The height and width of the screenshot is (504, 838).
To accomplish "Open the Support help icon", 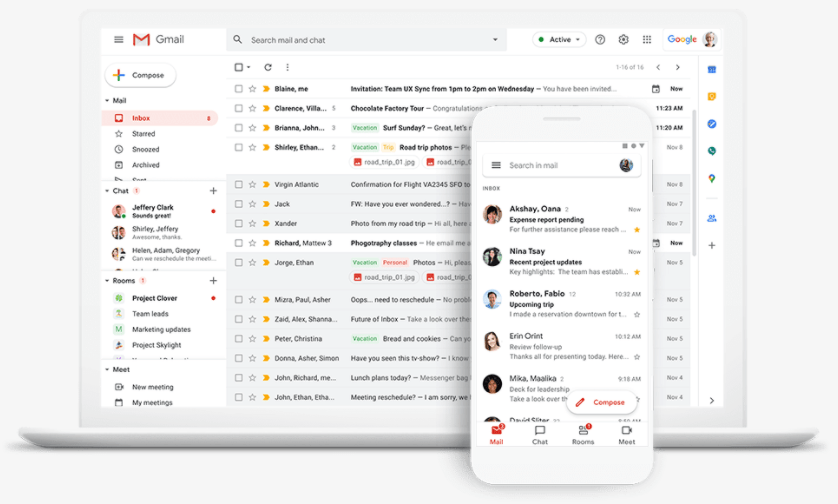I will (600, 40).
